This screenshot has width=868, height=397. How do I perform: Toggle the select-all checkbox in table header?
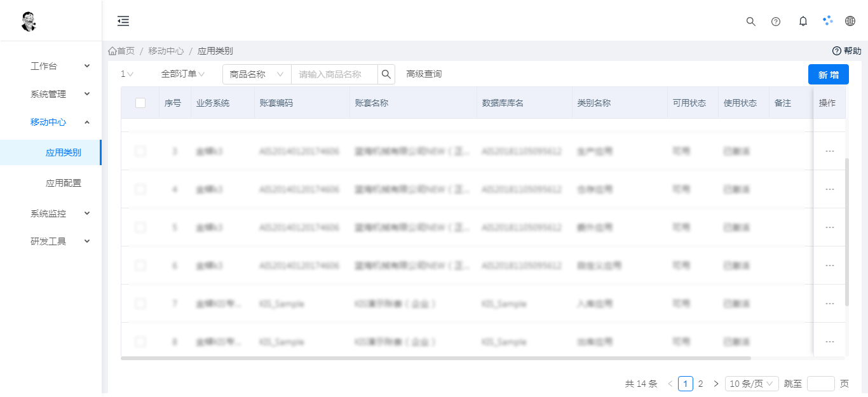(x=140, y=103)
